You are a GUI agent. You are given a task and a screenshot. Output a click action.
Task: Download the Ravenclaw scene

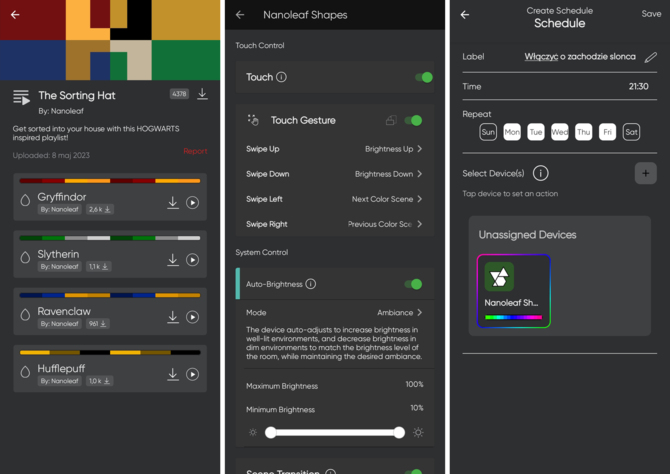coord(173,317)
